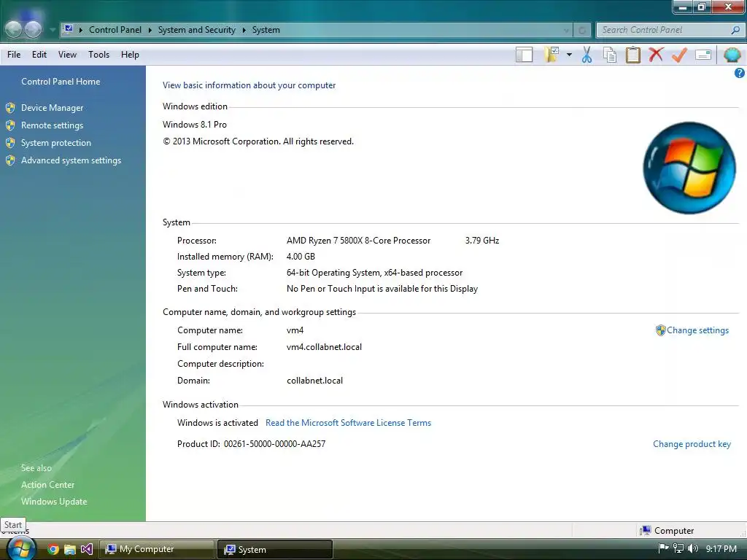Click the address bar root computer icon
The width and height of the screenshot is (747, 560).
click(x=69, y=29)
